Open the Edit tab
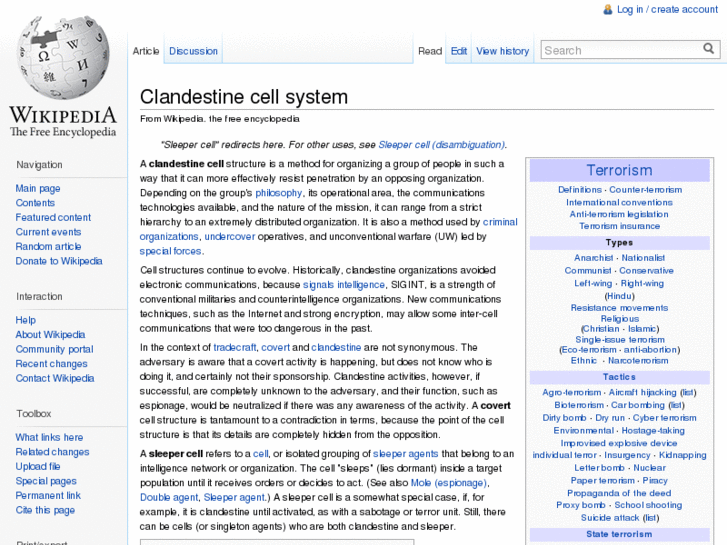The height and width of the screenshot is (545, 727). tap(459, 51)
